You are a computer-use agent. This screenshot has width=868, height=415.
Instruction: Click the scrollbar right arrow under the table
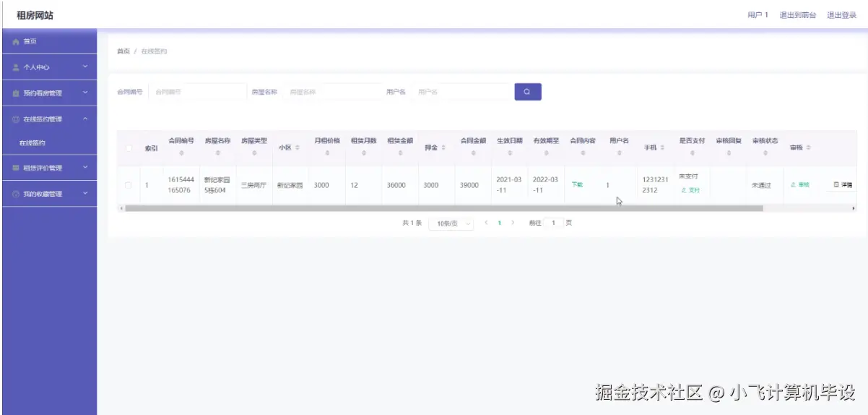(x=854, y=208)
